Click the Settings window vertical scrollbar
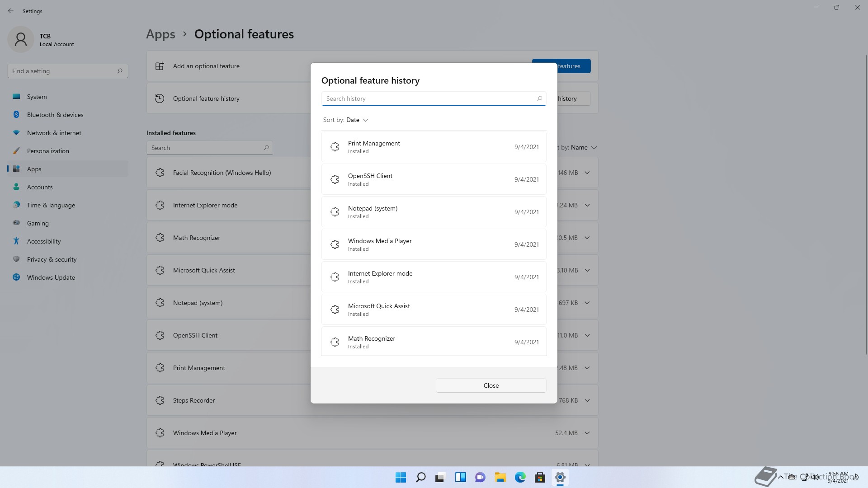Screen dimensions: 868x488 pos(866,204)
